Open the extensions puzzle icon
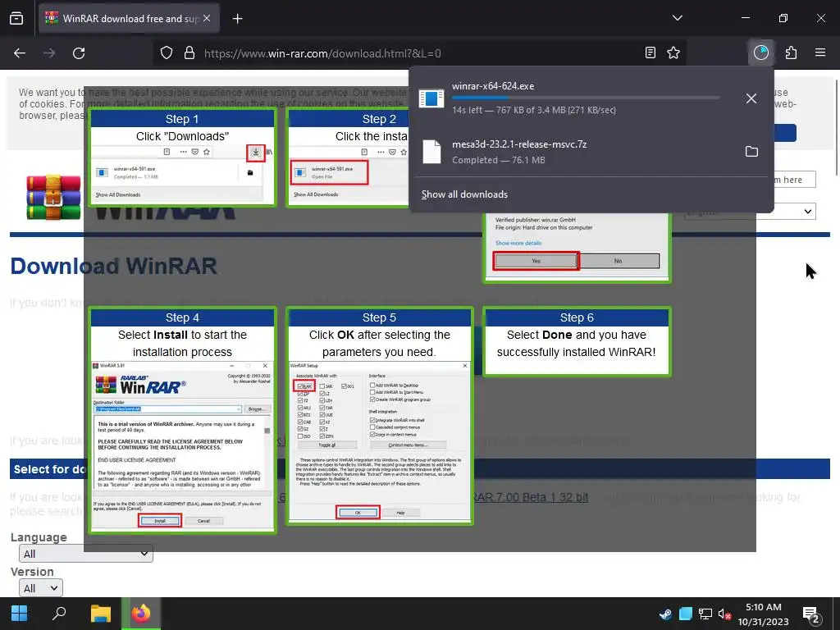Image resolution: width=840 pixels, height=630 pixels. point(792,52)
